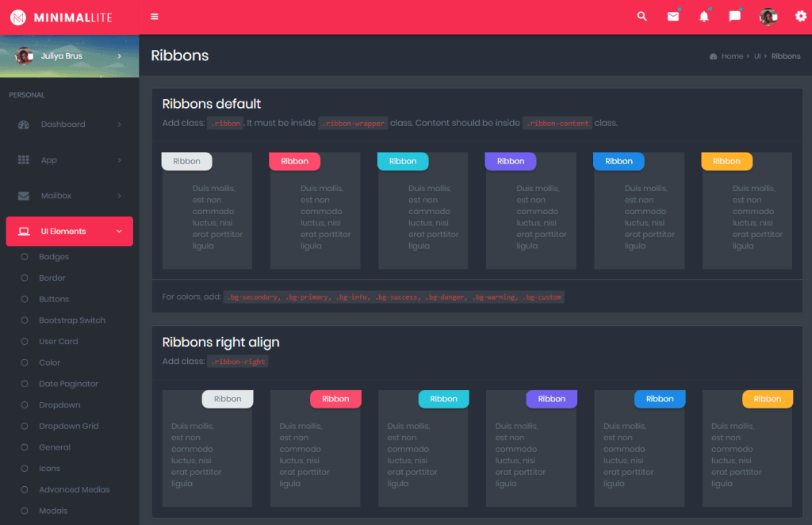Viewport: 812px width, 525px height.
Task: Click the yellow right-aligned Ribbon
Action: 768,399
